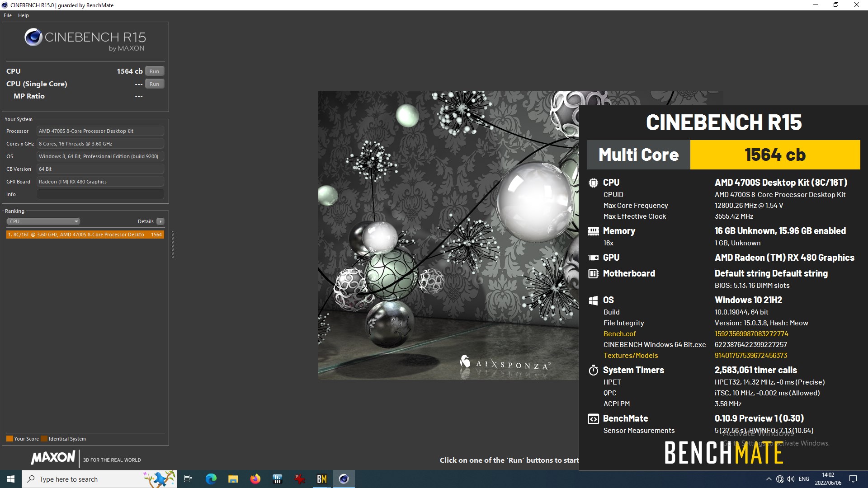Open the red splat app on the taskbar
This screenshot has width=868, height=488.
[x=299, y=479]
